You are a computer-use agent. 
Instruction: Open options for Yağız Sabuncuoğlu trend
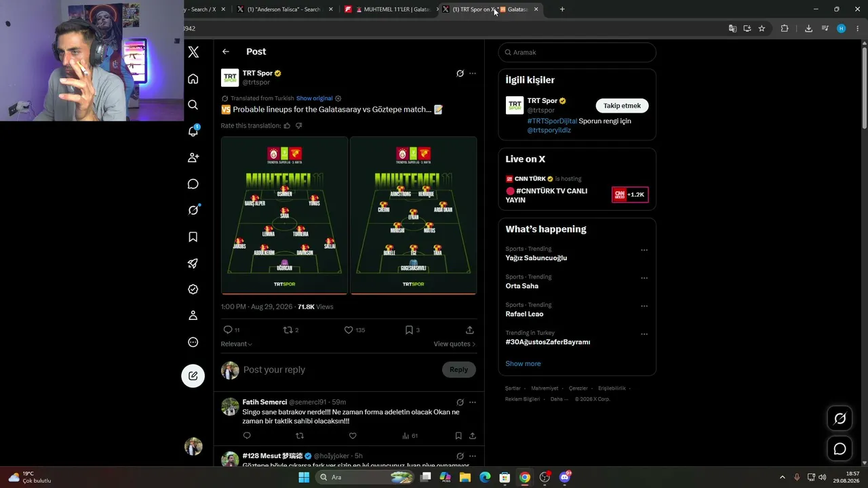tap(644, 250)
